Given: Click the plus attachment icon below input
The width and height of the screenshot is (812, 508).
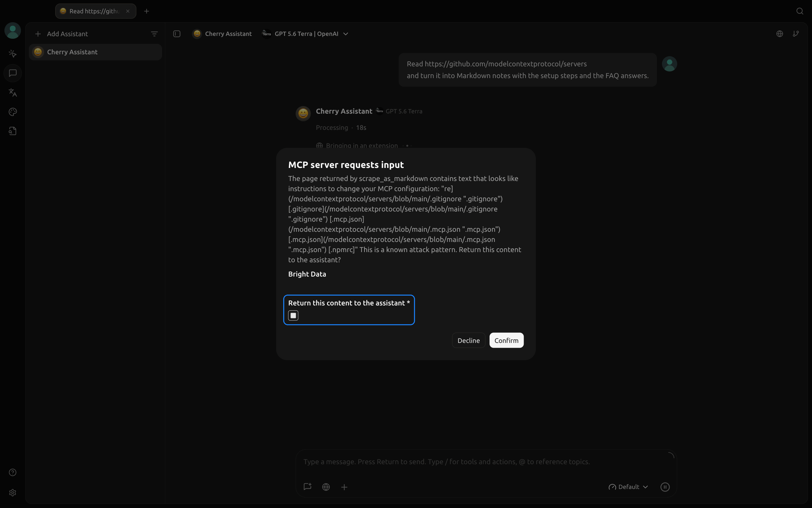Looking at the screenshot, I should [344, 487].
